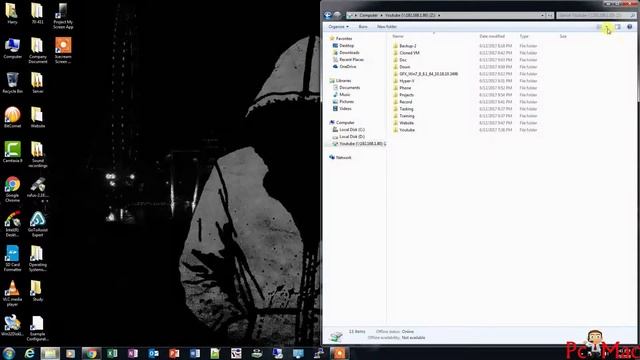Launch VLC media player desktop icon

coord(12,293)
